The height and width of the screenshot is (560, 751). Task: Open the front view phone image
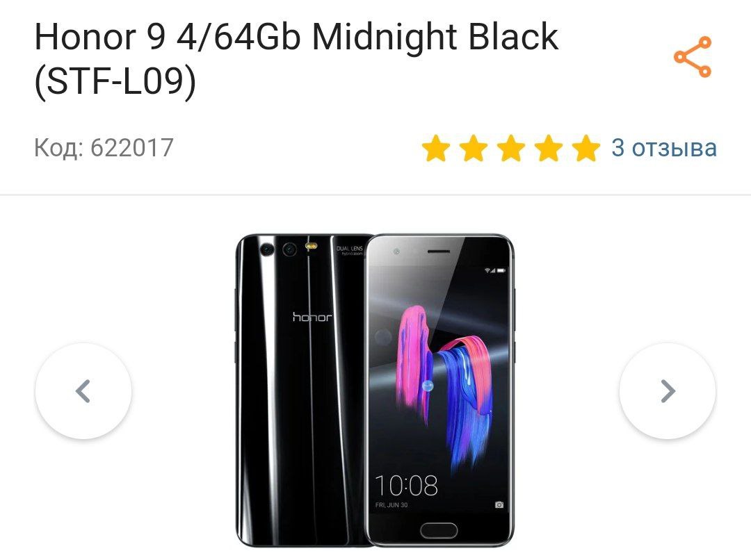point(439,390)
